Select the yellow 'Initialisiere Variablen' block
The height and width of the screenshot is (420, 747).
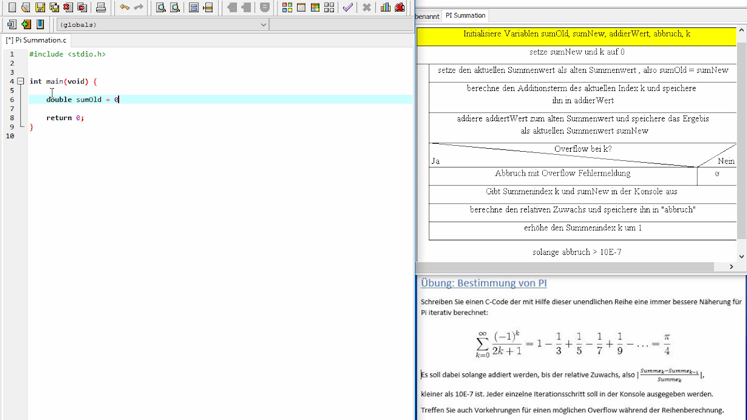click(x=576, y=34)
